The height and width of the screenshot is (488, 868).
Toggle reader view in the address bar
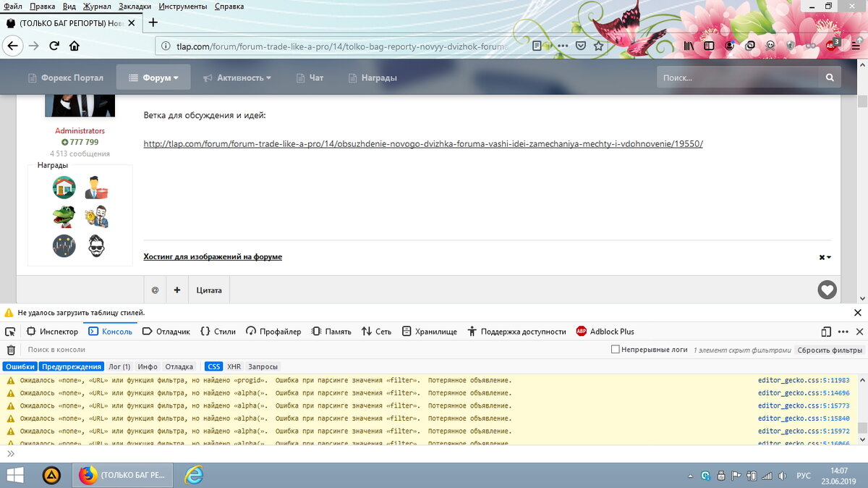[537, 46]
